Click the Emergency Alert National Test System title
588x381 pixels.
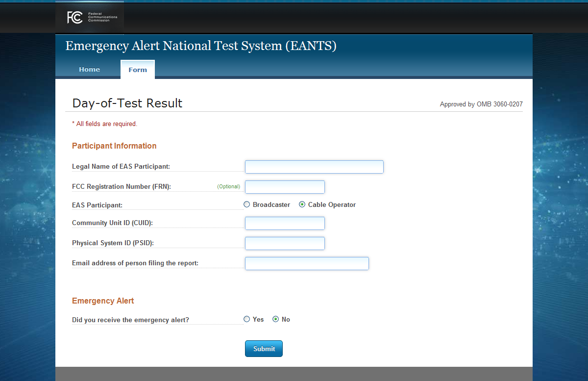201,46
